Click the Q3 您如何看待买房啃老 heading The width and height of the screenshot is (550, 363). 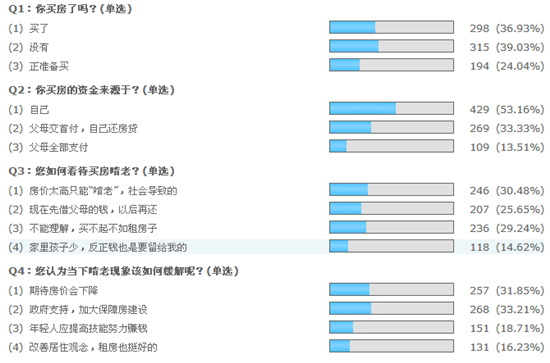[92, 171]
